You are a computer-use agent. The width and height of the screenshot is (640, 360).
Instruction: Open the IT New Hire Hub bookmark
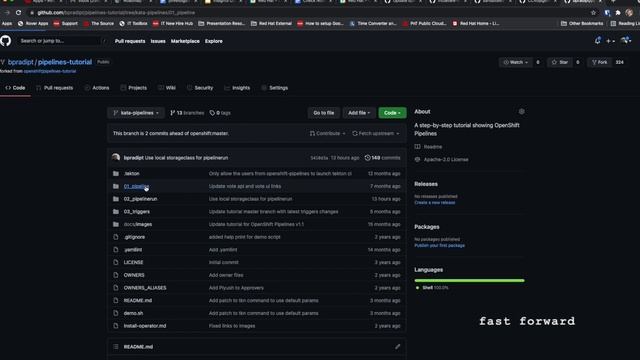[173, 24]
